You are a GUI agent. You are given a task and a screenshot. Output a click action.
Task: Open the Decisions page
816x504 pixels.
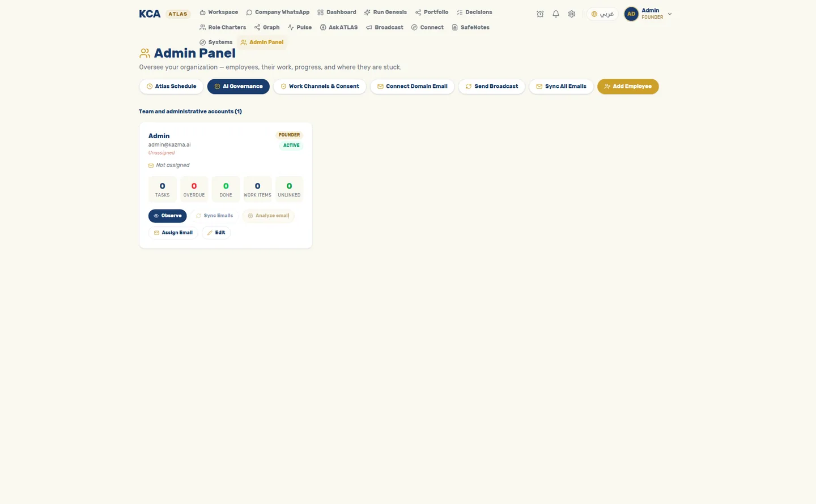pos(474,12)
